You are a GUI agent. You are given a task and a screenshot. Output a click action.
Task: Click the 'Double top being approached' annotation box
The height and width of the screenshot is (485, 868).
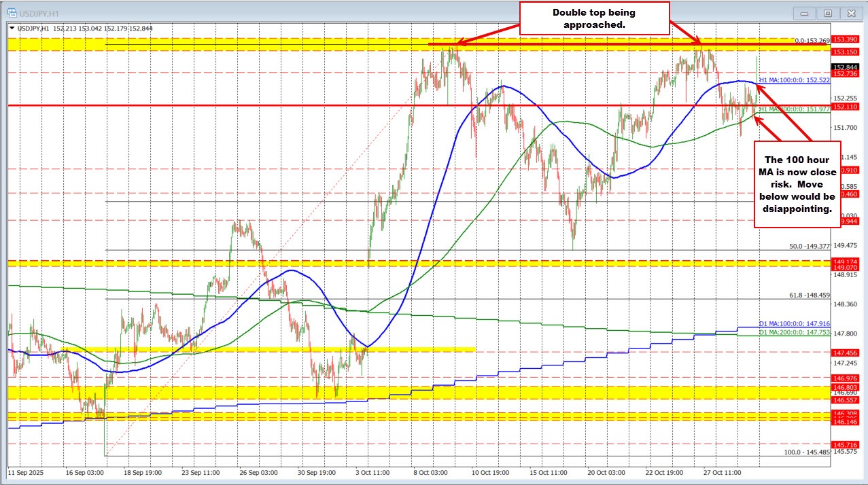(x=593, y=17)
